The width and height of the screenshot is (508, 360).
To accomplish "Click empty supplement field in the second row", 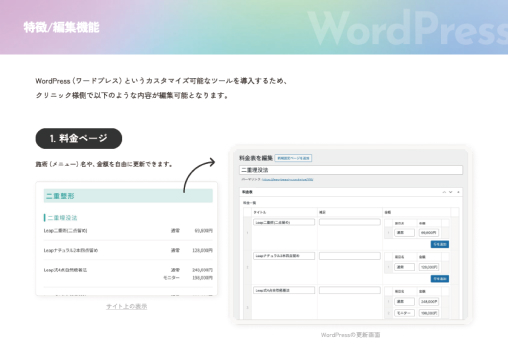I will [350, 256].
